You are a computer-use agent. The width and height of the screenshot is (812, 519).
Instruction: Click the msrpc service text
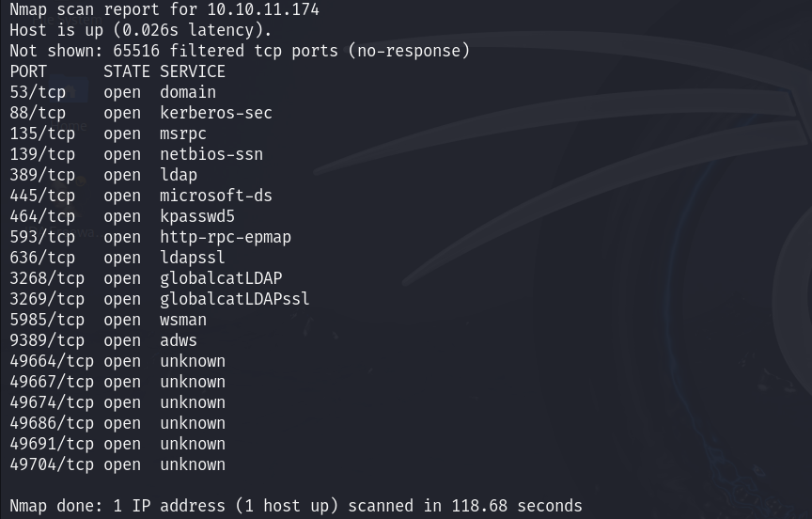(x=183, y=134)
